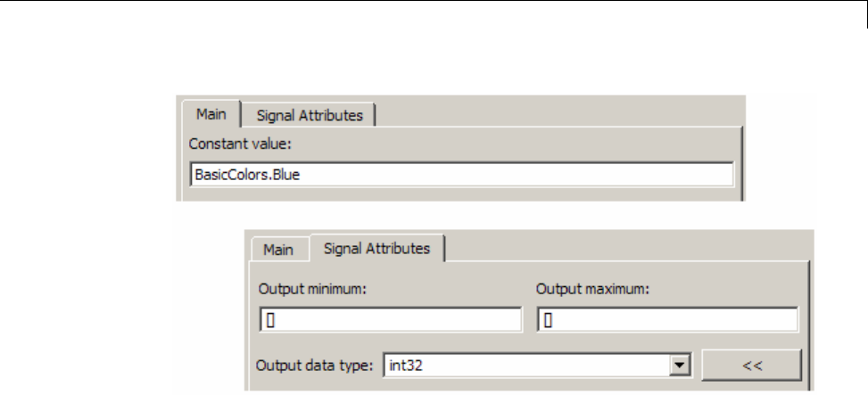Click the [] value in Output maximum
Screen dimensions: 868x395
(547, 321)
